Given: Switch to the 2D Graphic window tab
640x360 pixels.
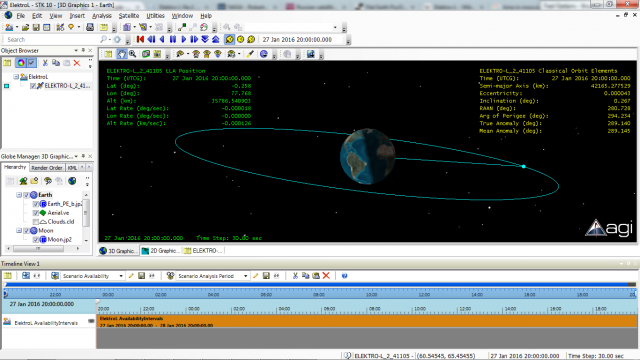Looking at the screenshot, I should (160, 251).
